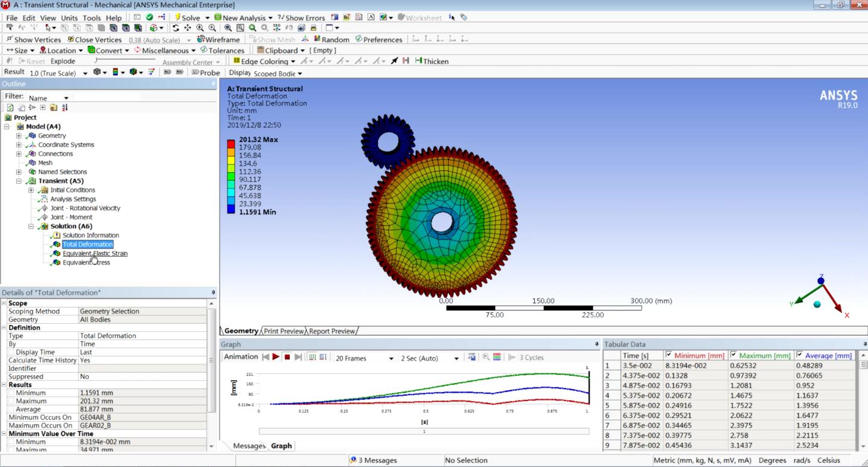Click the Location button
Image resolution: width=868 pixels, height=467 pixels.
(x=61, y=50)
